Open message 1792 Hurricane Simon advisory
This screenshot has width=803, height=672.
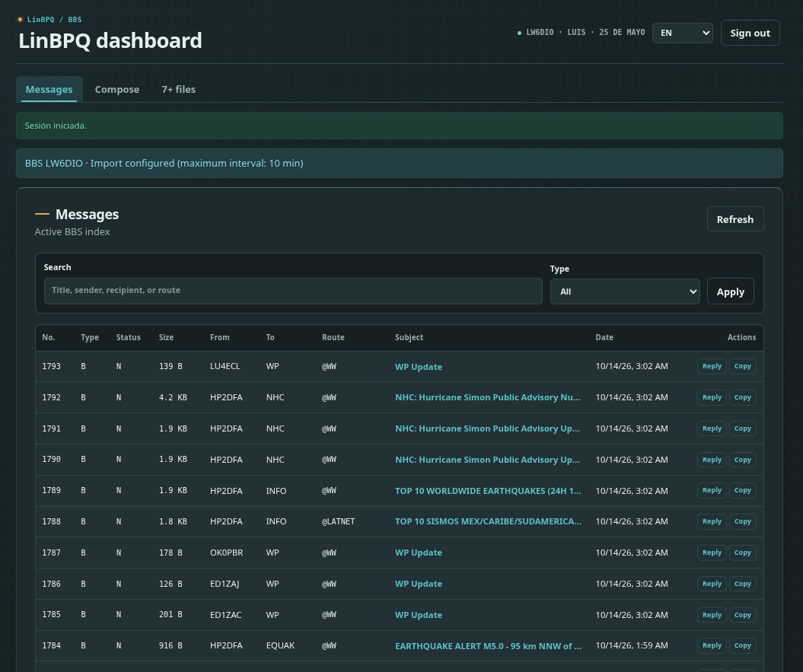coord(488,397)
